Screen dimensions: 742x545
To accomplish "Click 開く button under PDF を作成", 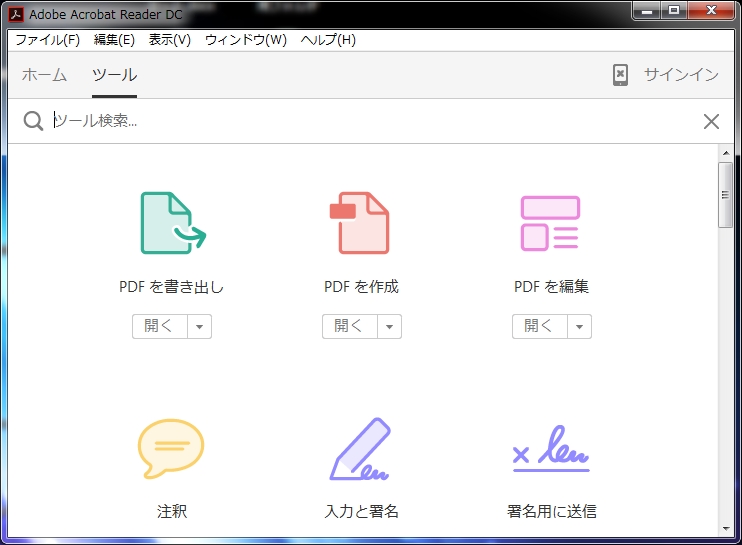I will click(350, 326).
